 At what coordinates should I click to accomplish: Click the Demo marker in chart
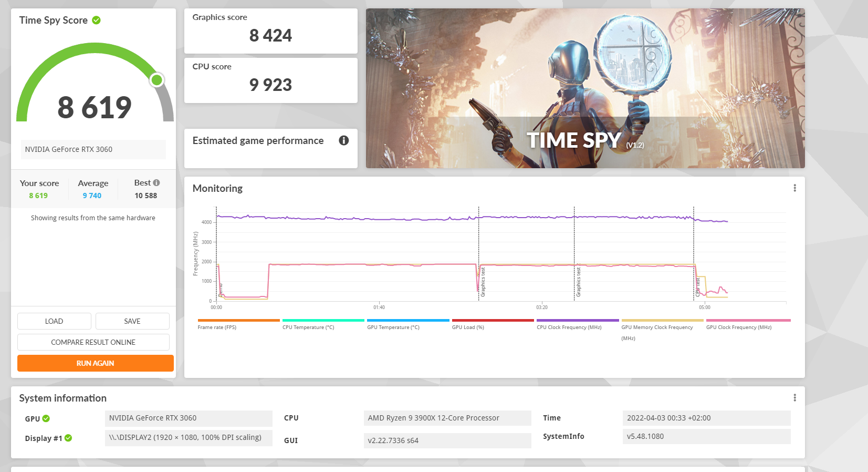pos(217,254)
